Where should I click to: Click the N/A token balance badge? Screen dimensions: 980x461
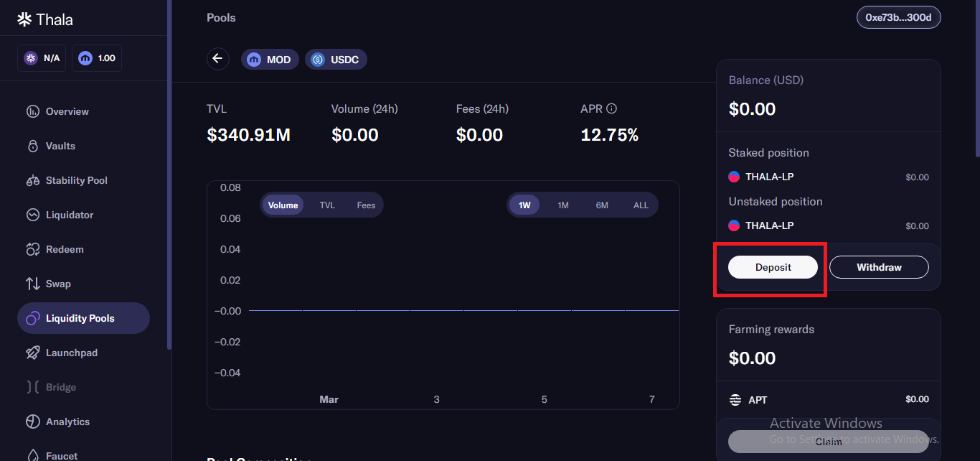click(x=42, y=58)
